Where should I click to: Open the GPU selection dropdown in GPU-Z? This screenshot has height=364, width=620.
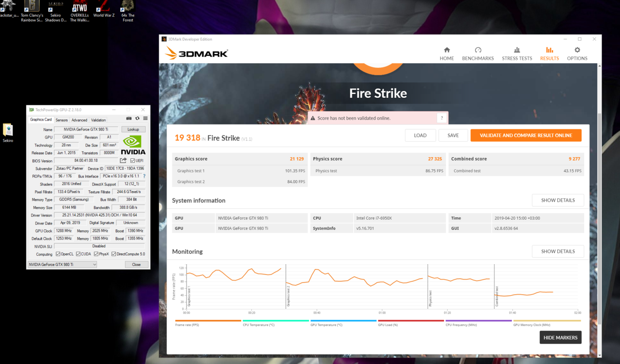pos(62,264)
